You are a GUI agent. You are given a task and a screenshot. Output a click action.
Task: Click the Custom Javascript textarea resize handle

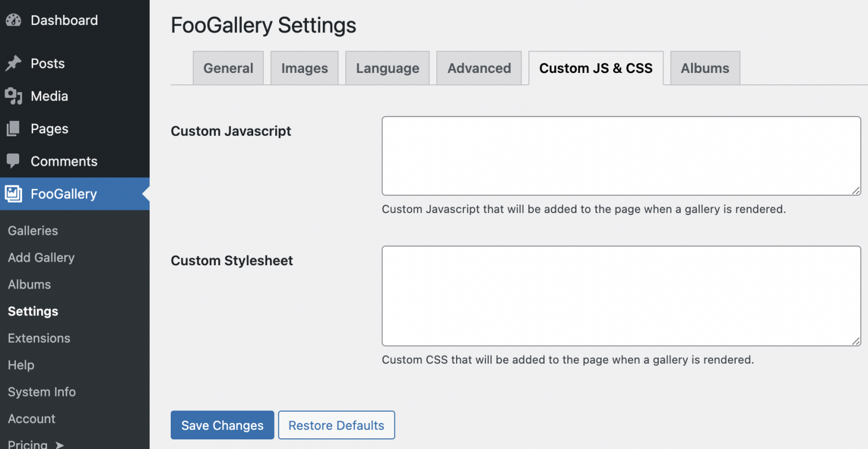856,191
